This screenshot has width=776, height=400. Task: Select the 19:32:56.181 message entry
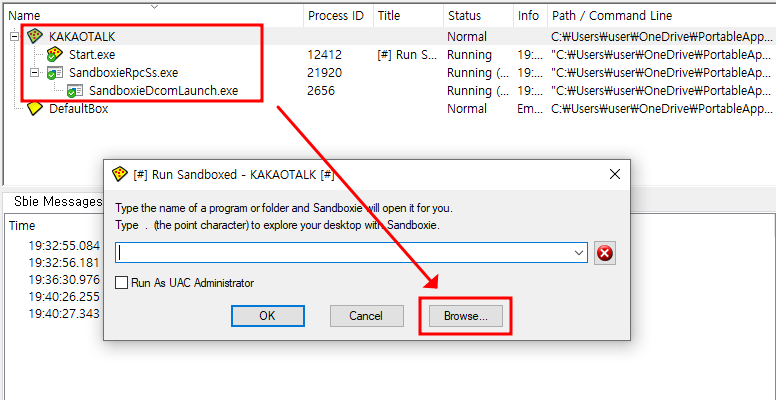(x=64, y=263)
